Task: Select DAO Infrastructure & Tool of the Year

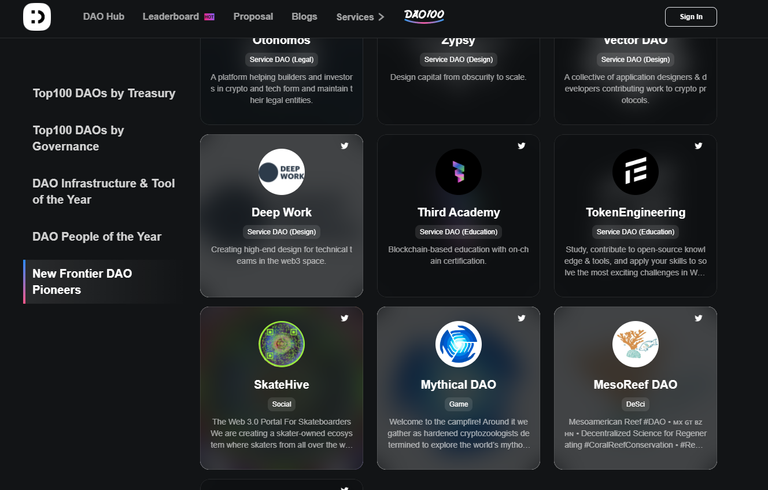Action: [103, 191]
